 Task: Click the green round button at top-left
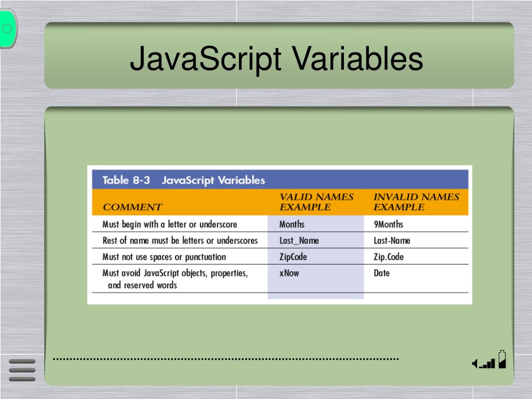[7, 29]
